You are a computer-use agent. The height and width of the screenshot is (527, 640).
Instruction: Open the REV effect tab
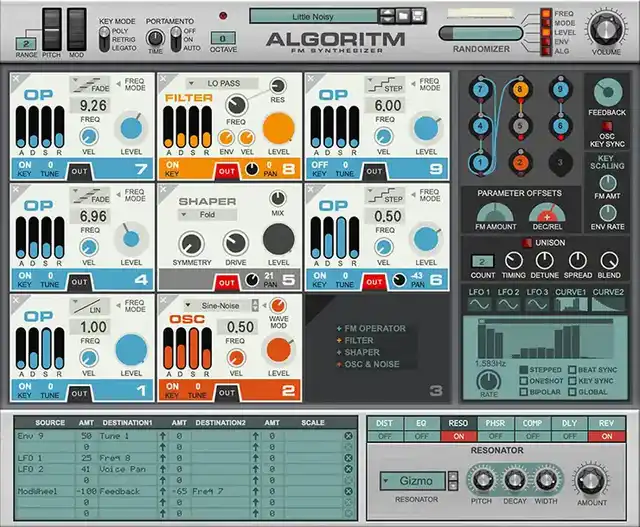(x=607, y=423)
